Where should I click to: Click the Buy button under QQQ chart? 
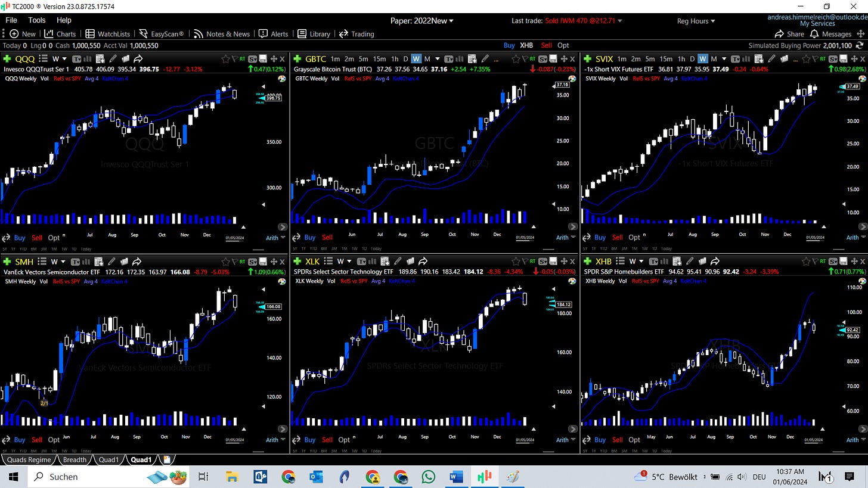(20, 237)
